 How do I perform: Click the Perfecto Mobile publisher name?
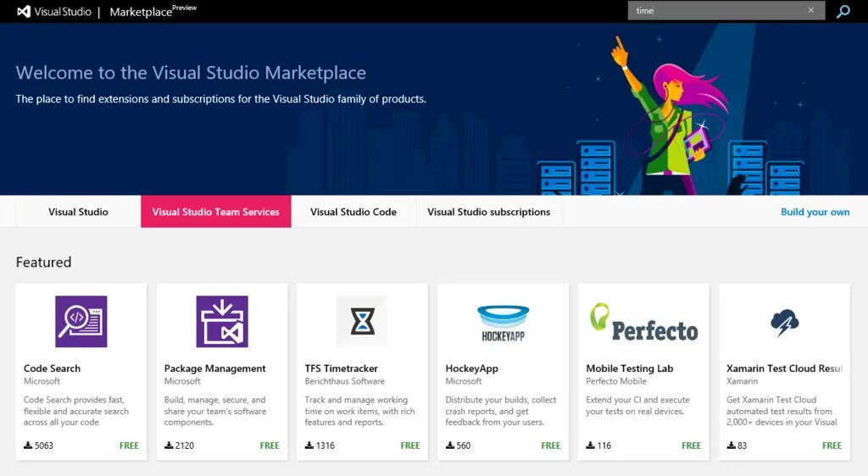[616, 381]
